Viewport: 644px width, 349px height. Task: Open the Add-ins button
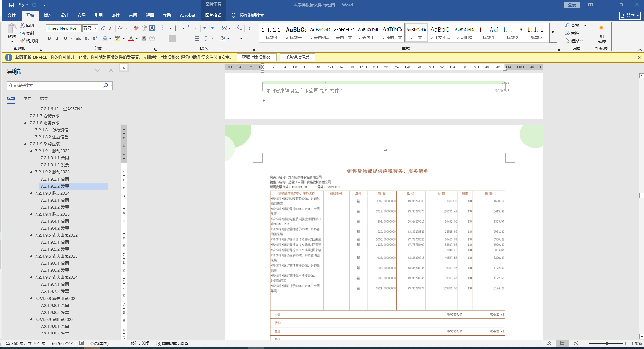click(601, 35)
